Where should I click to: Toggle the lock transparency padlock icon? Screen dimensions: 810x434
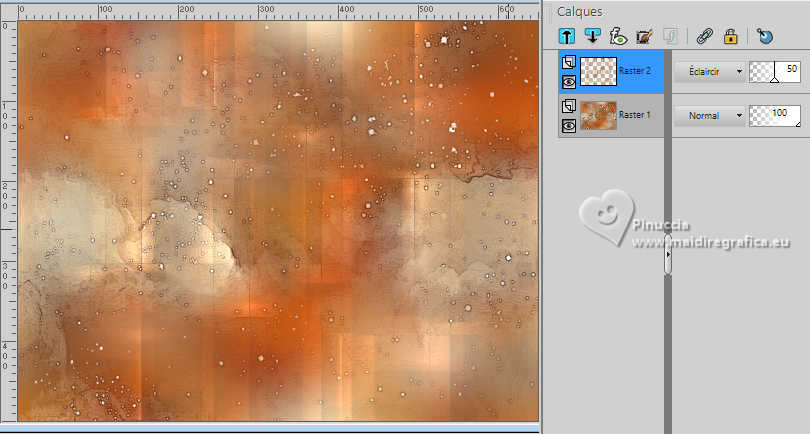pyautogui.click(x=730, y=36)
